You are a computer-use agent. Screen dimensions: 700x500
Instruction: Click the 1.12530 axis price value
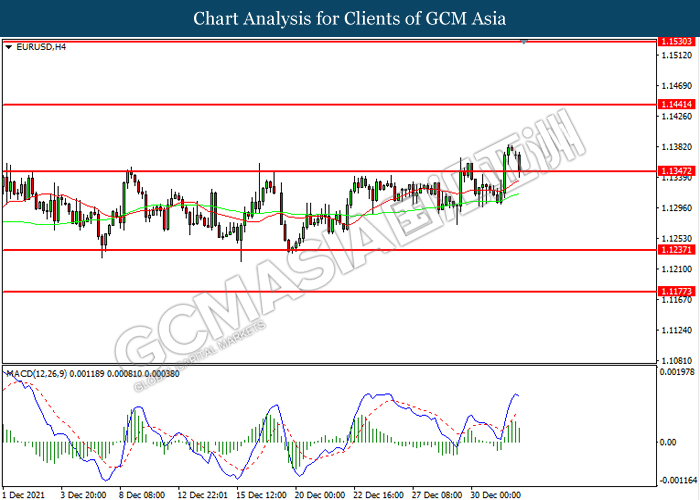coord(677,238)
